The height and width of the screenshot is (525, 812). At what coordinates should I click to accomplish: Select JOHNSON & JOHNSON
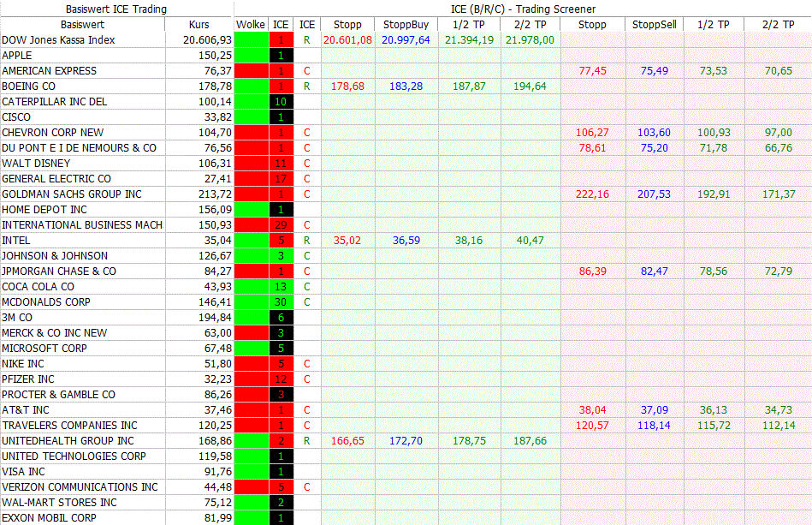click(55, 256)
